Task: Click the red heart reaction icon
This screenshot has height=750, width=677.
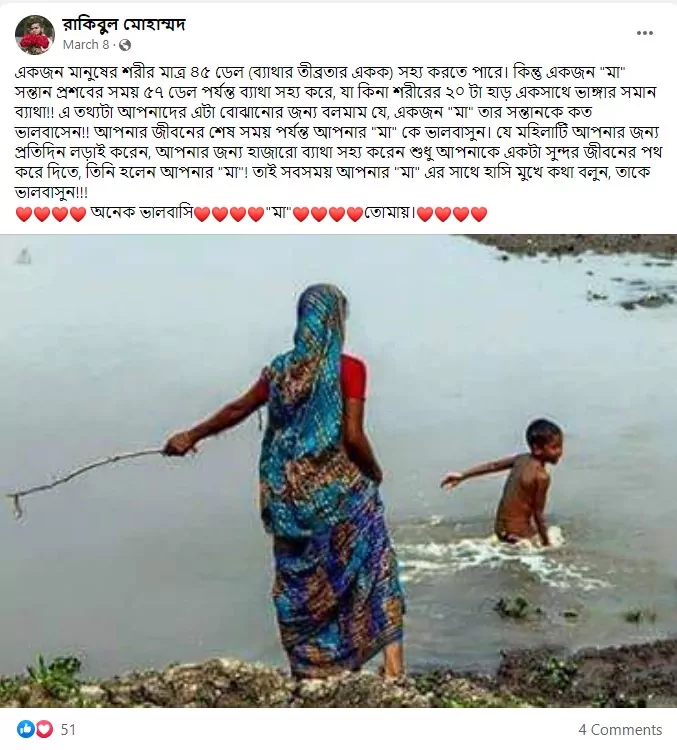Action: (x=44, y=729)
